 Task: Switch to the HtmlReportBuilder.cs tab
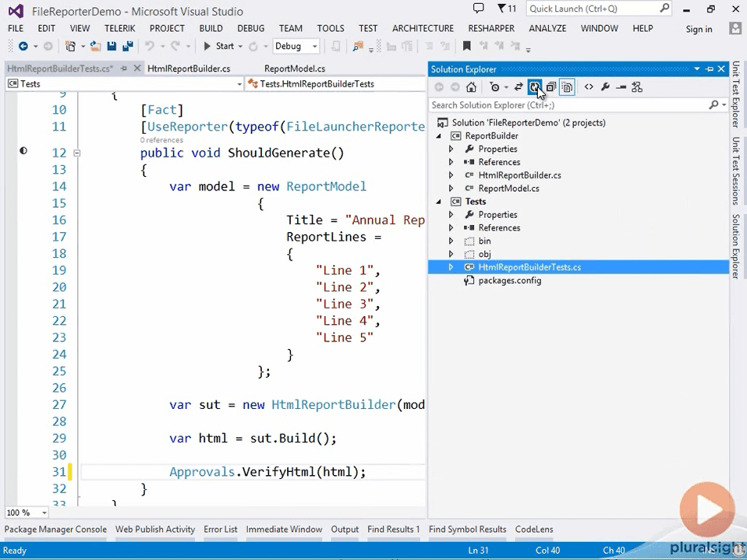pos(189,68)
